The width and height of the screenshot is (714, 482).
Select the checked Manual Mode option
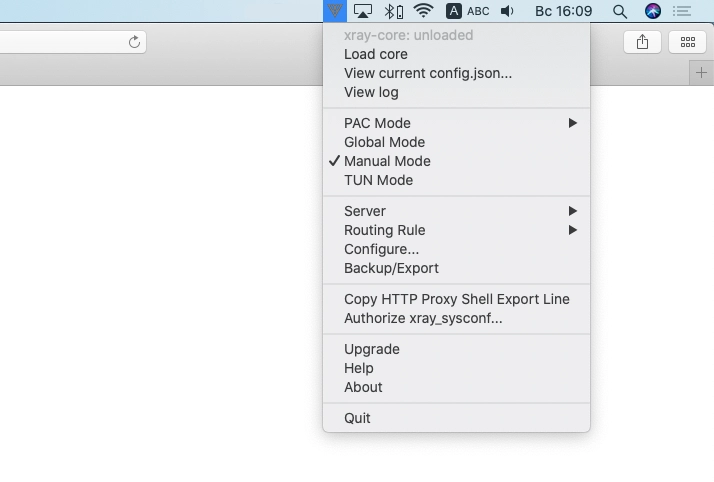coord(456,162)
